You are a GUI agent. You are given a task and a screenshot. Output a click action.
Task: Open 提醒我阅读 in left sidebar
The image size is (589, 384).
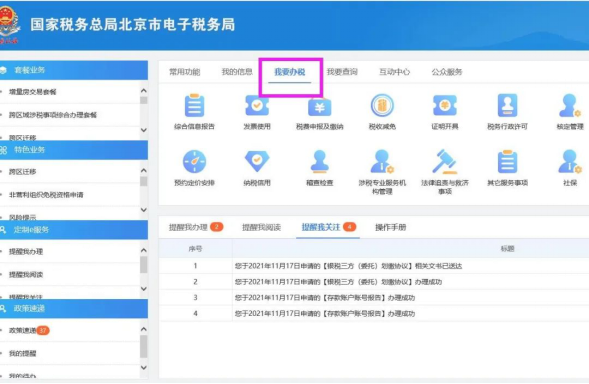point(26,275)
